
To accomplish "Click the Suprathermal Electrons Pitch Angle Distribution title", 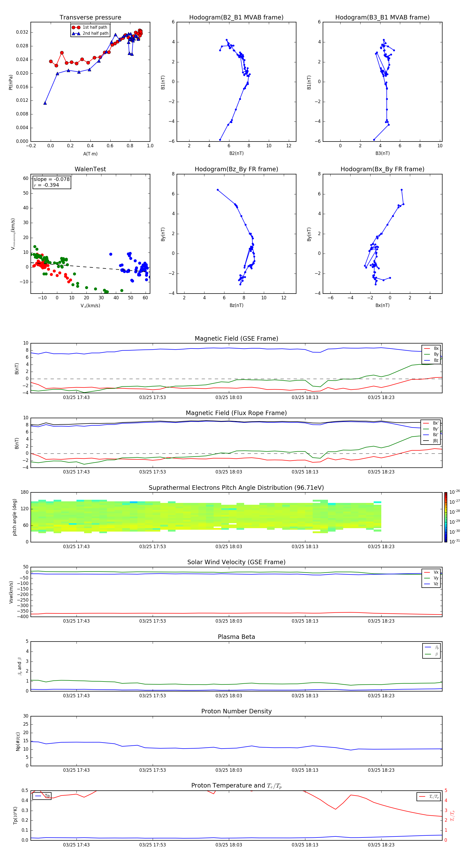I will click(236, 488).
